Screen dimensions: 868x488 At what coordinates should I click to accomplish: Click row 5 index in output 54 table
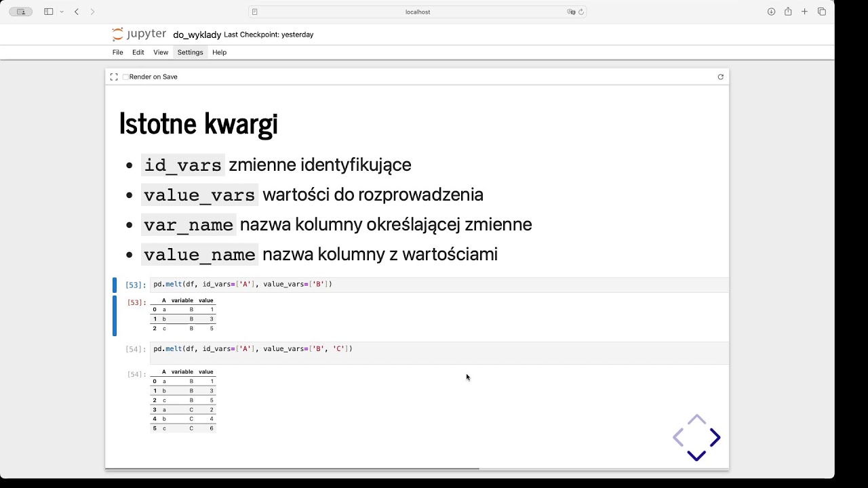click(155, 428)
